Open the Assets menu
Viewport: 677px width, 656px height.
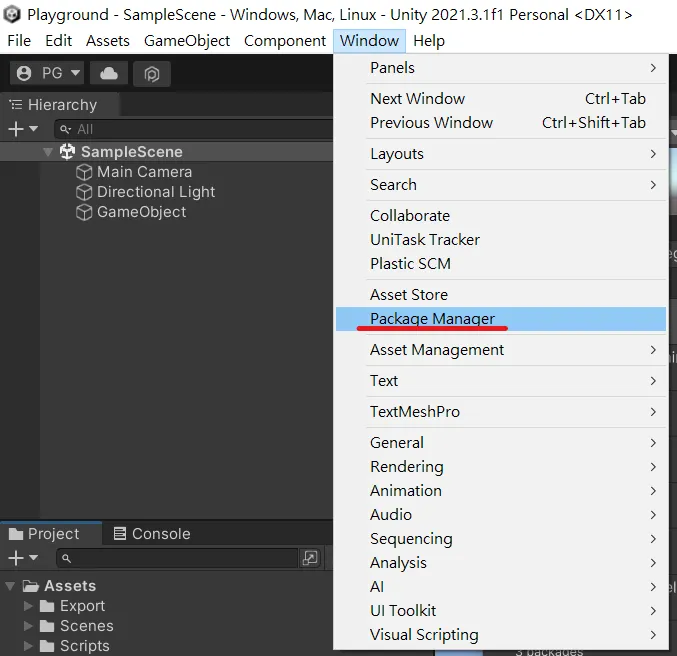[x=108, y=41]
